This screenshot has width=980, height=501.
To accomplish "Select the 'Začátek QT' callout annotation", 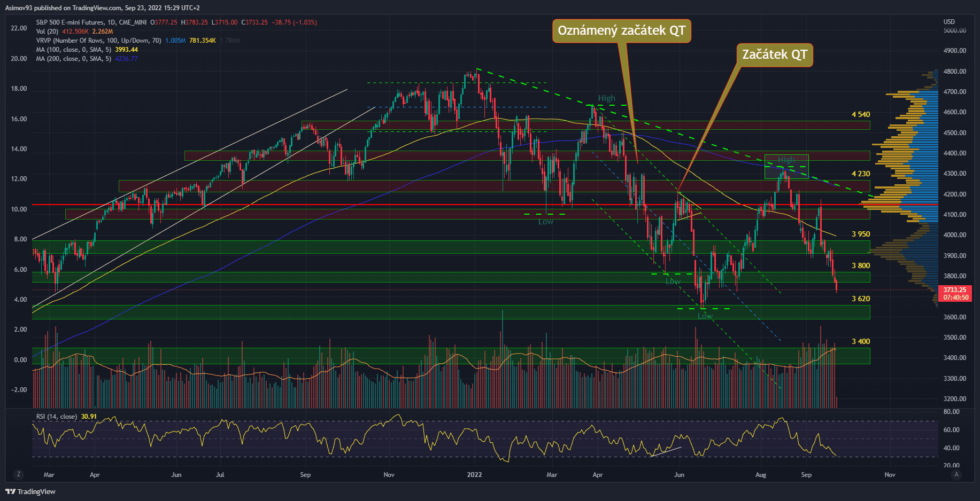I will click(x=774, y=54).
